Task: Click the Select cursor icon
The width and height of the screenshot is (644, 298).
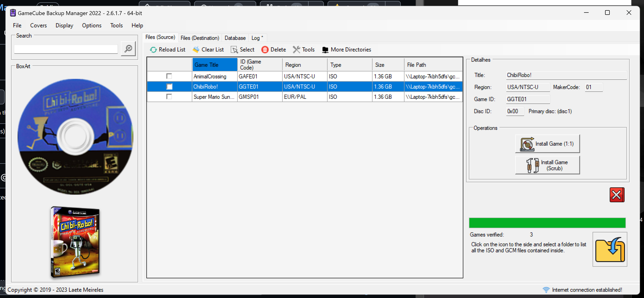Action: pos(234,50)
